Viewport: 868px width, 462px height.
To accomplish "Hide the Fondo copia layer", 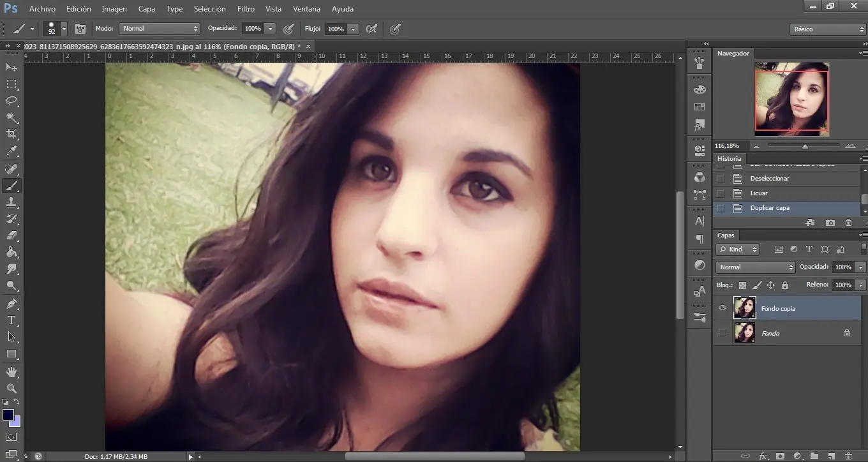I will pyautogui.click(x=722, y=308).
